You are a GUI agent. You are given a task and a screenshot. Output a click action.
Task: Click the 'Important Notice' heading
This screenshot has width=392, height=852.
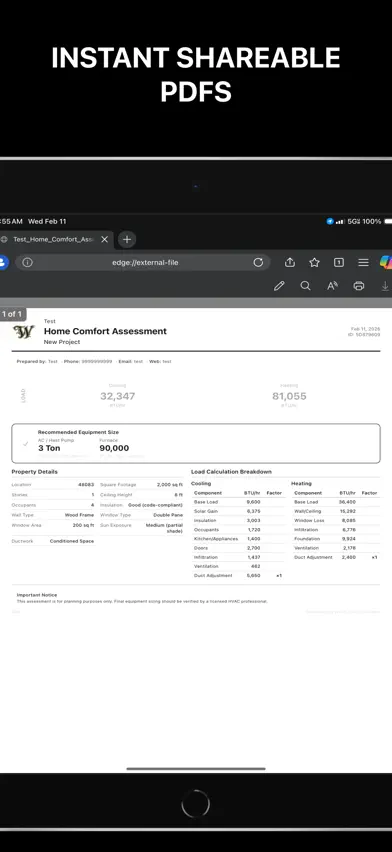(36, 595)
